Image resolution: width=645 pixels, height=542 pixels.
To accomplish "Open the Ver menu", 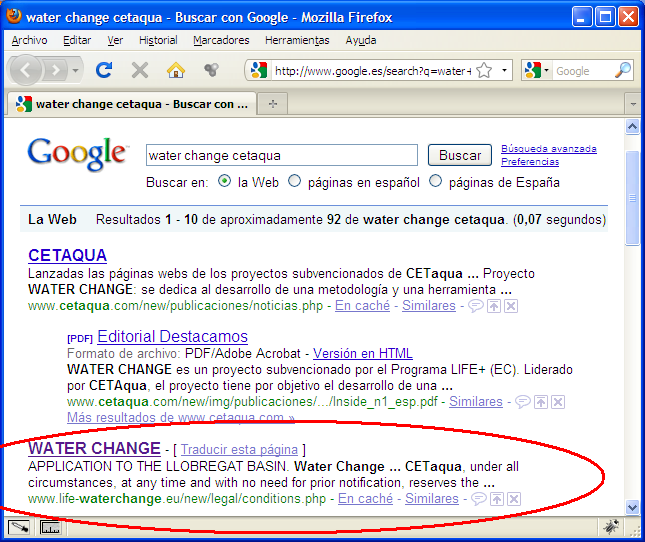I will click(115, 40).
